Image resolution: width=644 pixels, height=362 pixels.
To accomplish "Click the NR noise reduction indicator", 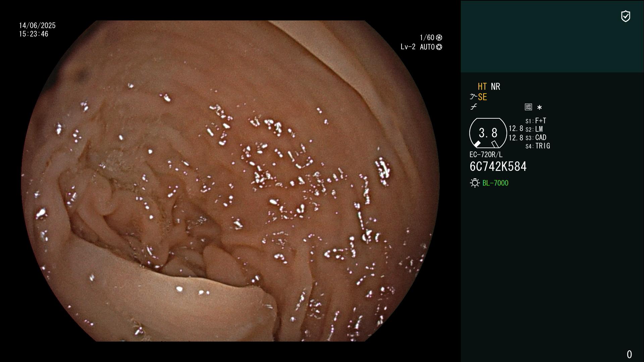I will click(x=495, y=86).
